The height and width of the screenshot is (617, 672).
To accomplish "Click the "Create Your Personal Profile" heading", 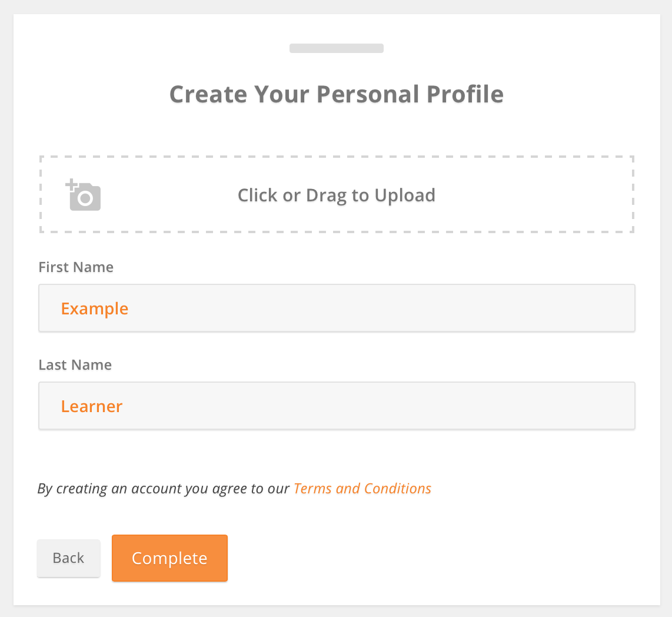I will coord(337,94).
